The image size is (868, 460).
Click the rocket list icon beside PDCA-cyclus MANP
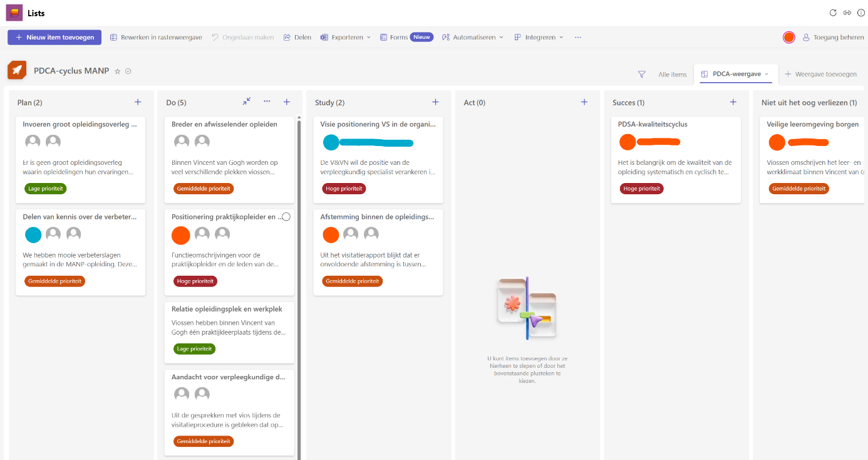(17, 71)
